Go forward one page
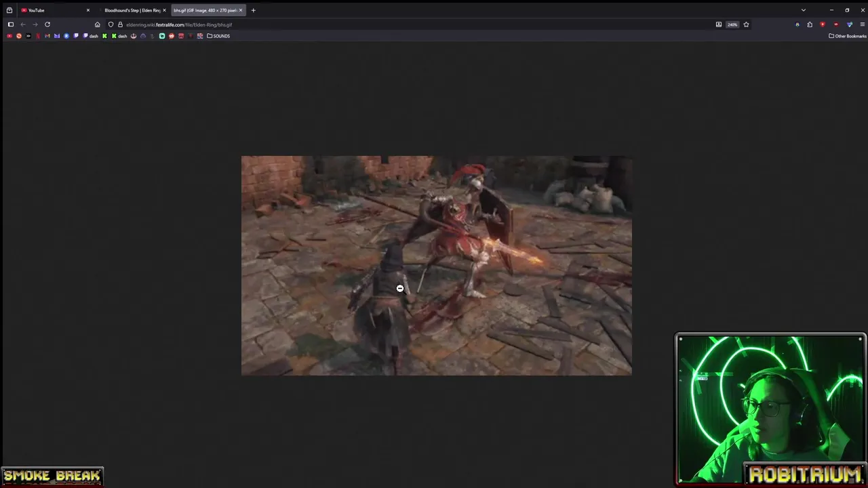Viewport: 868px width, 488px height. [35, 24]
